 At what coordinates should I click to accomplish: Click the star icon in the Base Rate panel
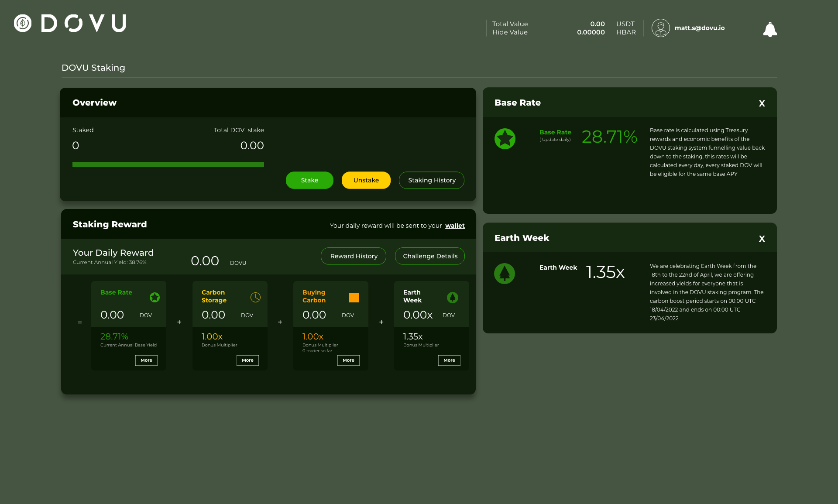[x=505, y=138]
